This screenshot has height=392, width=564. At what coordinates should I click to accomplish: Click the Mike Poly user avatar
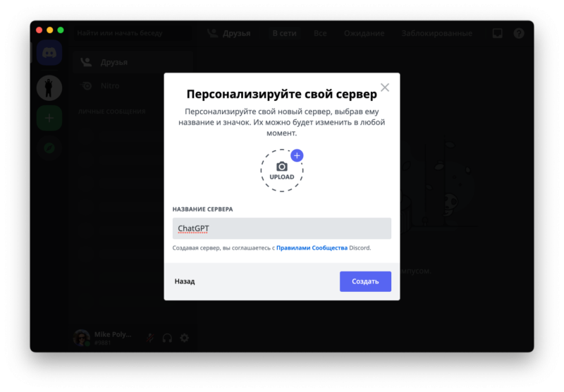pyautogui.click(x=82, y=338)
